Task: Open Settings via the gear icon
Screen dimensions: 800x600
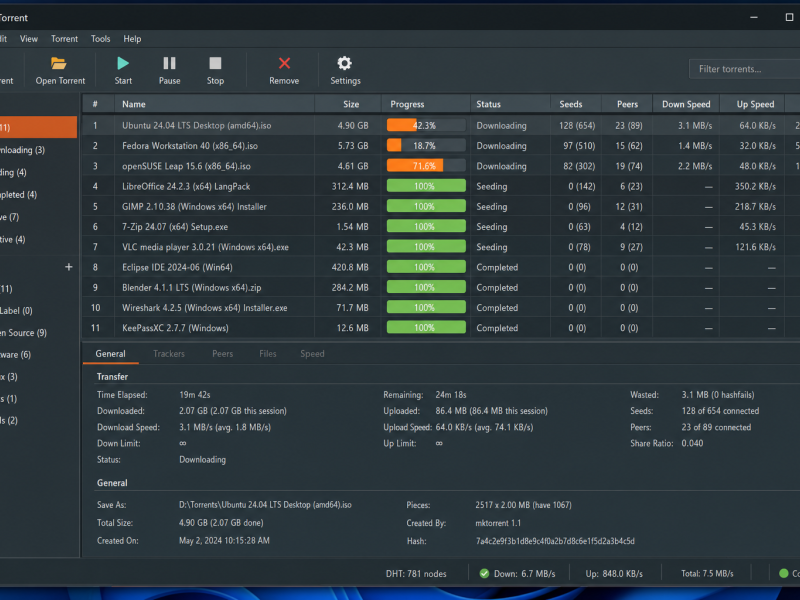Action: tap(345, 63)
